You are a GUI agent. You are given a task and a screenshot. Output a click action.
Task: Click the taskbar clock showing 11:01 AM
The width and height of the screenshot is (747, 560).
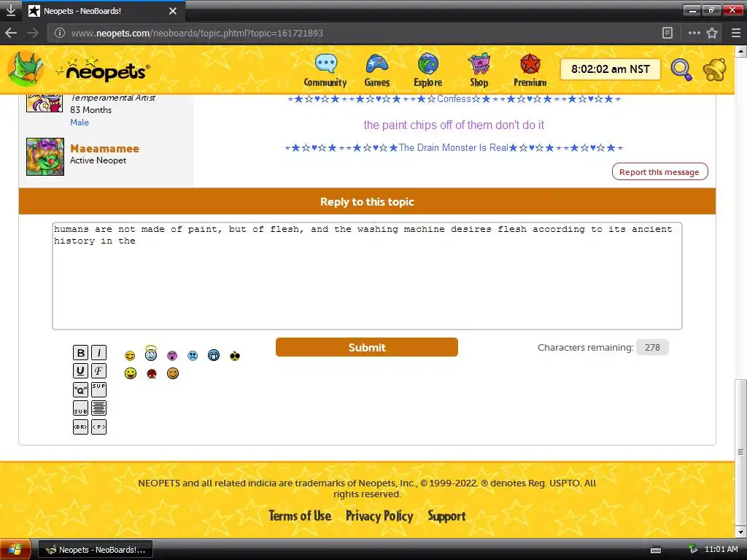coord(721,549)
